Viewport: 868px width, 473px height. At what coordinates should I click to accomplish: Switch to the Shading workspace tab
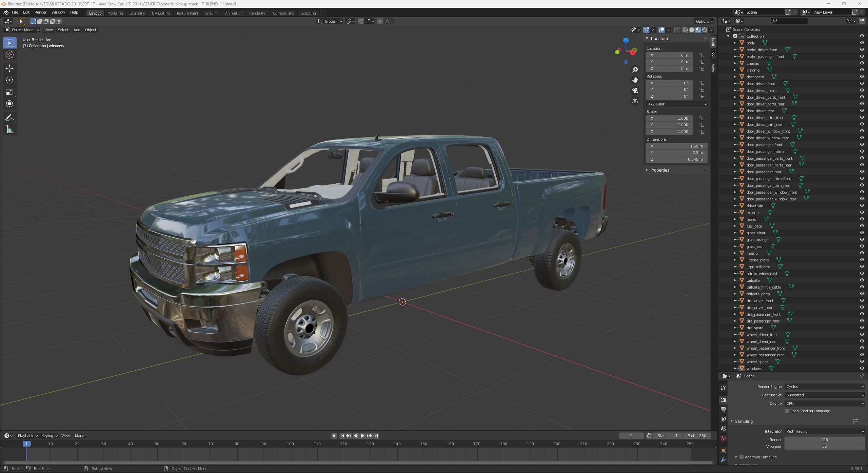[x=212, y=13]
